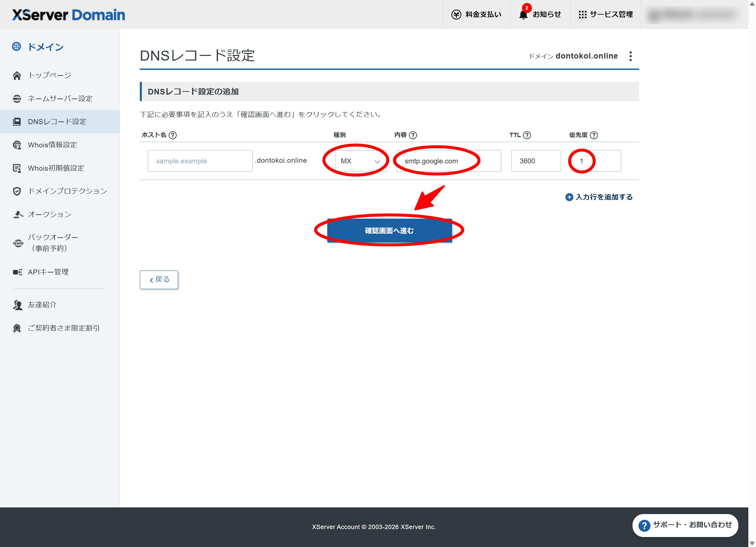
Task: Click the Whois初期値設定 icon
Action: coord(17,168)
